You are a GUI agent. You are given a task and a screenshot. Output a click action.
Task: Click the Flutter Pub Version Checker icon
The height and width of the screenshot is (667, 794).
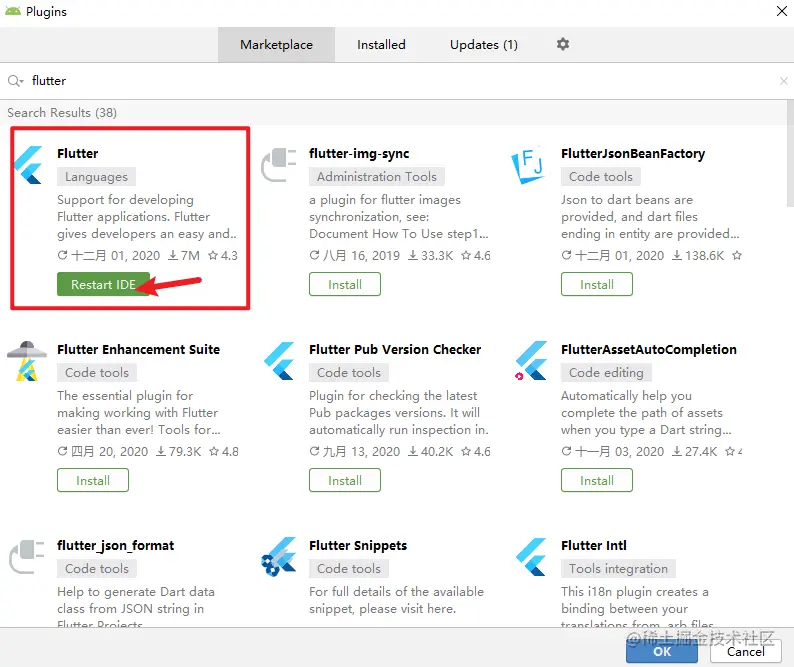(x=279, y=361)
